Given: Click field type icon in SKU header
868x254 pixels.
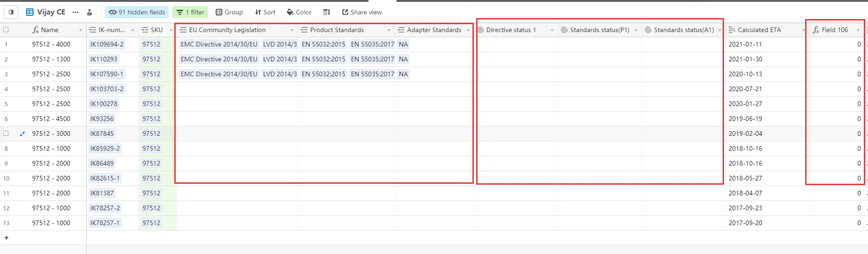Looking at the screenshot, I should click(x=145, y=30).
